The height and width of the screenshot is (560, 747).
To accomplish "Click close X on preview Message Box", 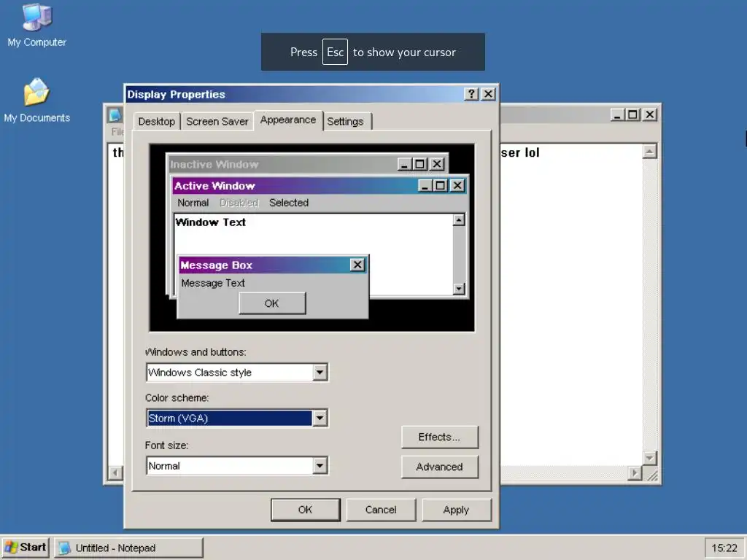I will [357, 265].
